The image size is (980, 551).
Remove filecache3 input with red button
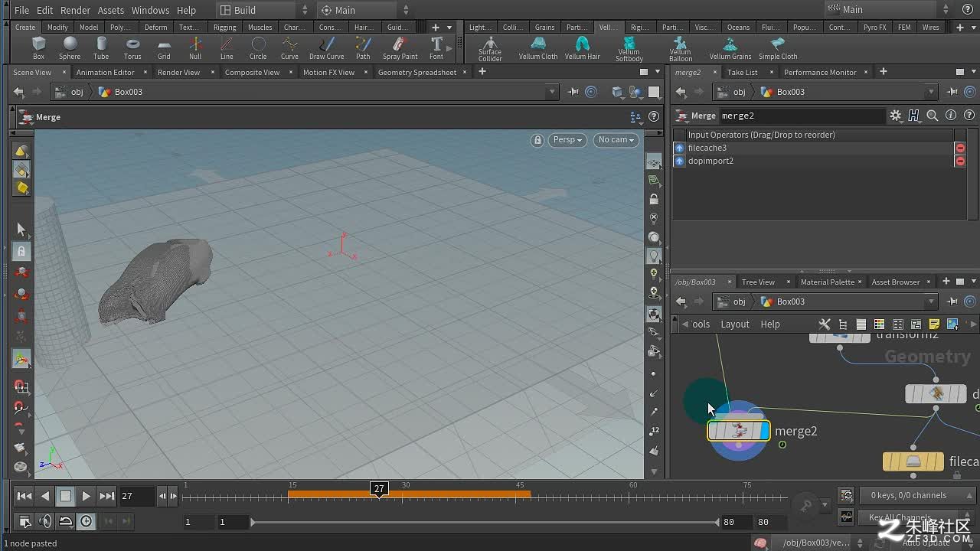tap(960, 148)
